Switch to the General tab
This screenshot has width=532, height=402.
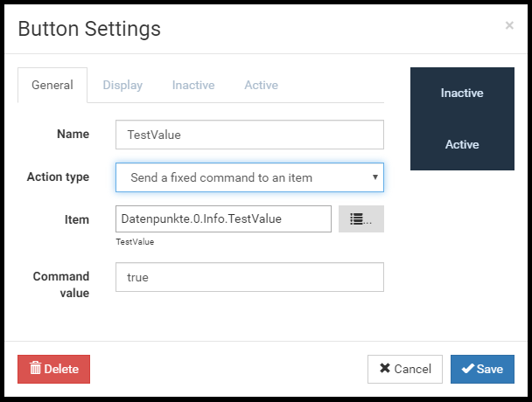[x=52, y=86]
